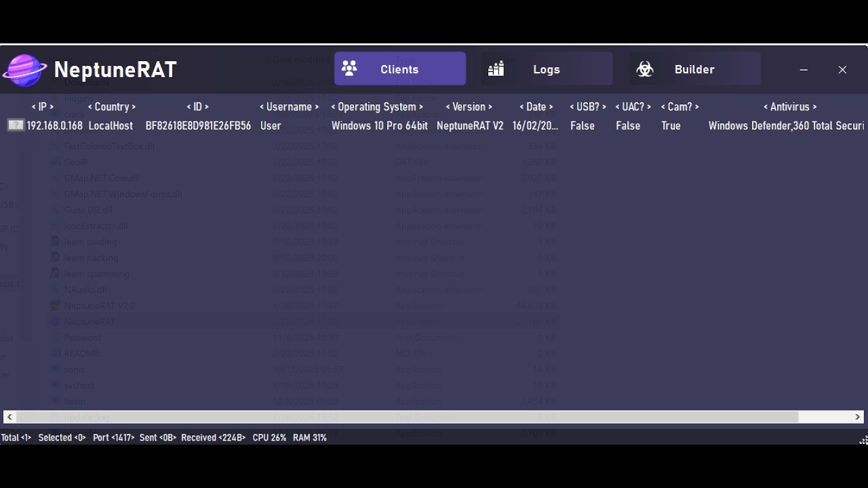Click the flag icon beside 192.168.0.168
Viewport: 868px width, 488px height.
pyautogui.click(x=16, y=125)
